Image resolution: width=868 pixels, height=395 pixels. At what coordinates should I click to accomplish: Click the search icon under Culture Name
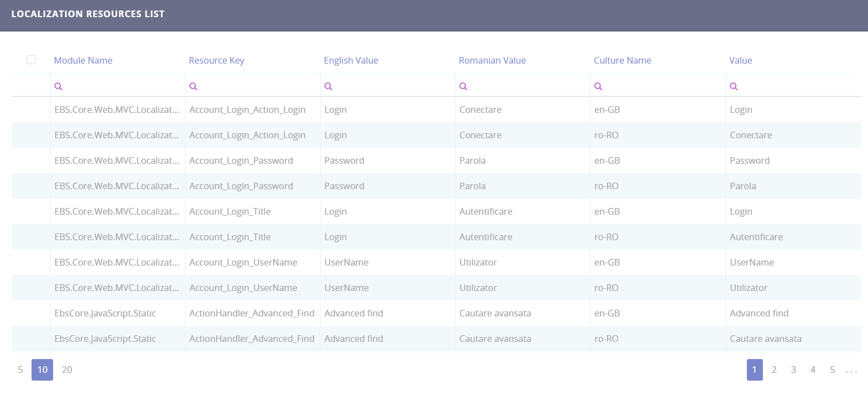click(x=598, y=86)
